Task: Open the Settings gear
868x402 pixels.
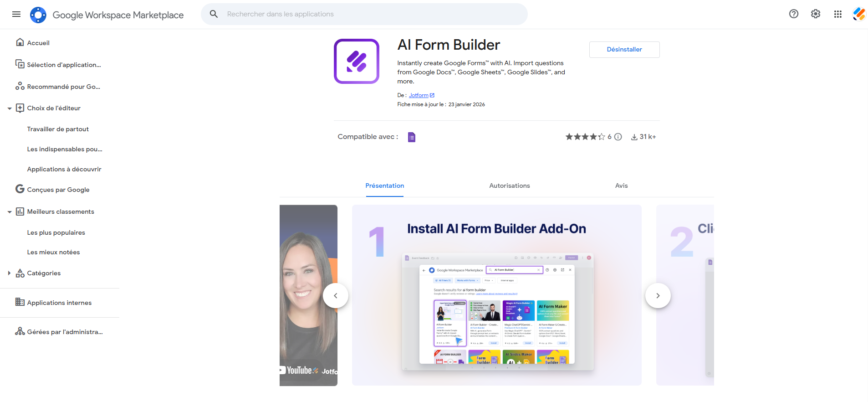Action: coord(816,14)
